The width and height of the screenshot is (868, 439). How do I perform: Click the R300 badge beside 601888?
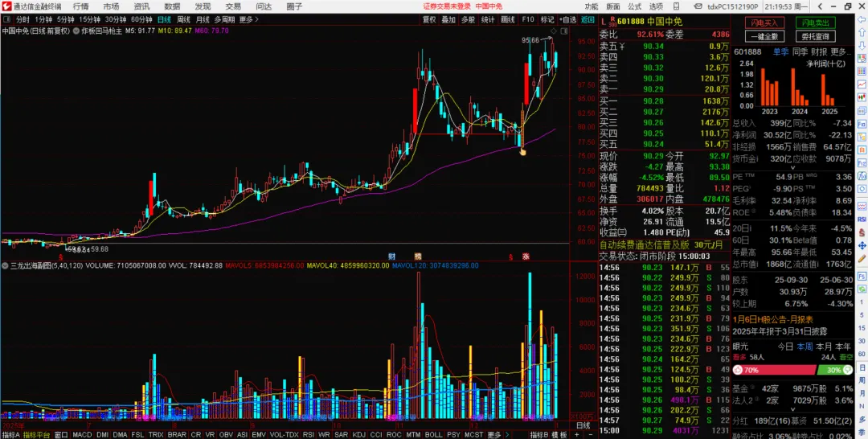(612, 23)
